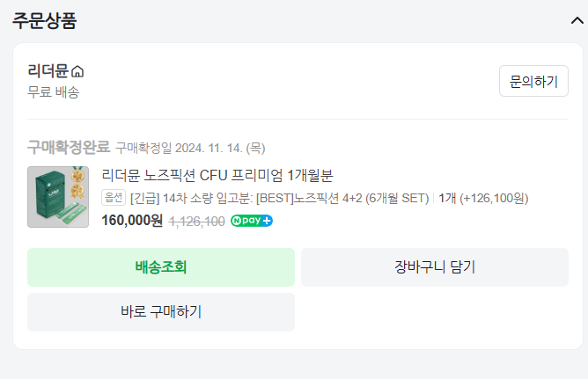This screenshot has height=379, width=588.
Task: Open the 리더뮨 store name link
Action: pos(48,71)
